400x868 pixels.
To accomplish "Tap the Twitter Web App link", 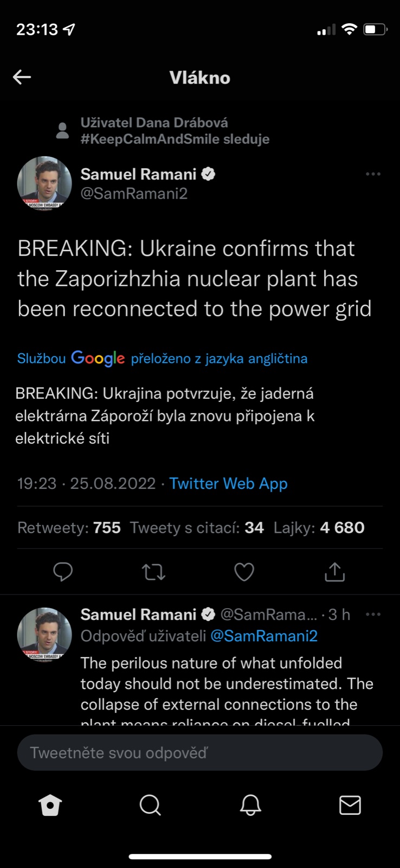I will coord(228,483).
